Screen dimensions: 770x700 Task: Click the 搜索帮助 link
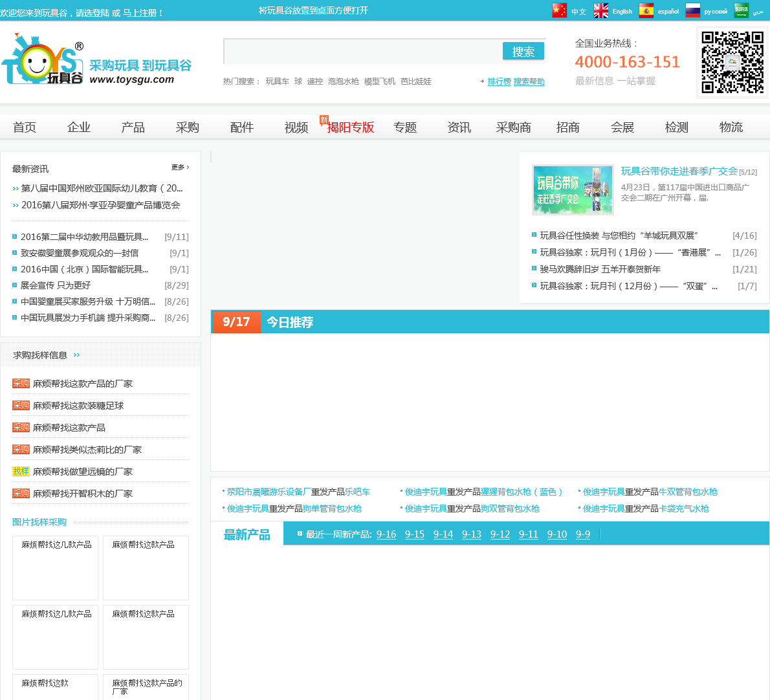[x=529, y=82]
